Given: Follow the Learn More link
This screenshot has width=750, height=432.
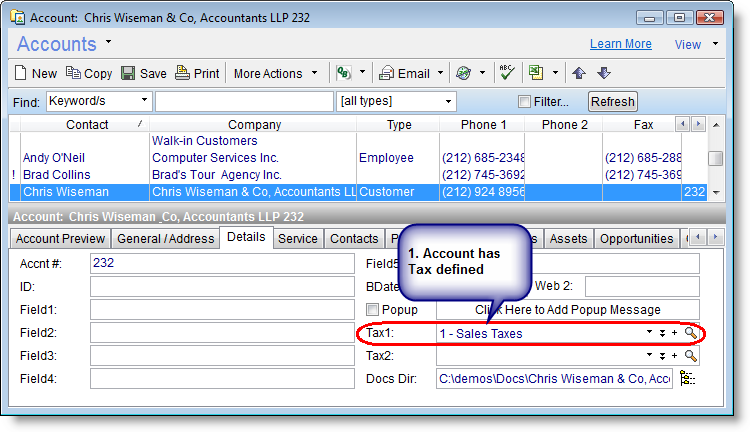Looking at the screenshot, I should [x=620, y=44].
